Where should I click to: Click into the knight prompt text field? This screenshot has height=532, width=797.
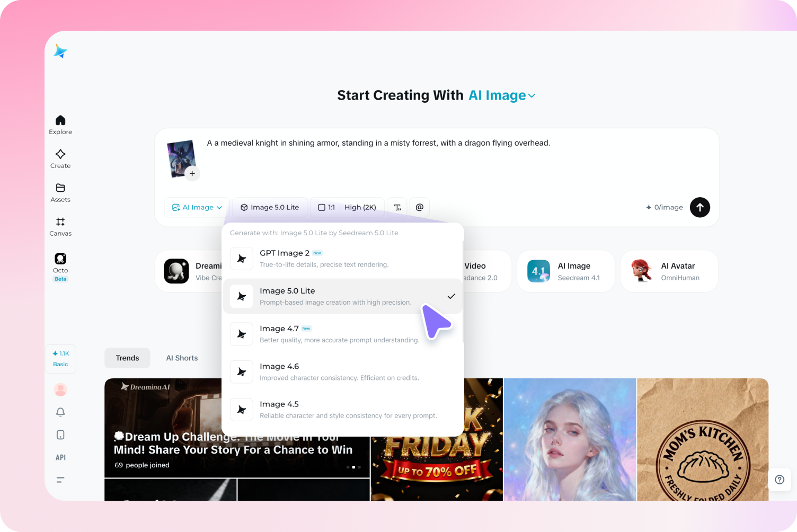378,143
